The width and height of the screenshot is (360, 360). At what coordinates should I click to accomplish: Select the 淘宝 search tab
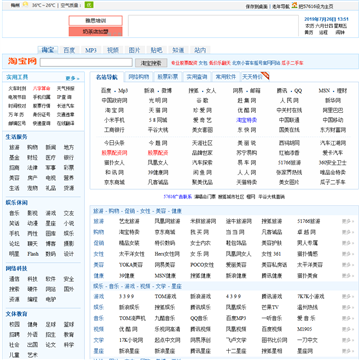pos(48,50)
